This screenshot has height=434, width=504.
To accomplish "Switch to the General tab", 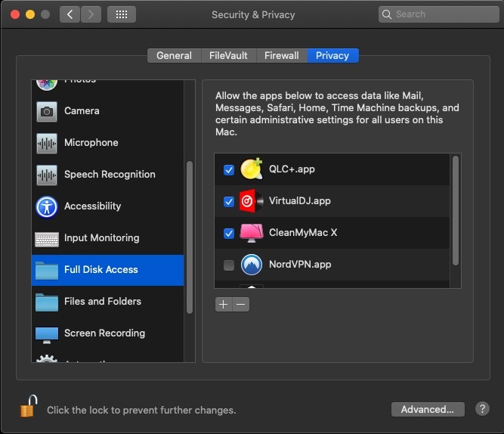I will coord(174,55).
